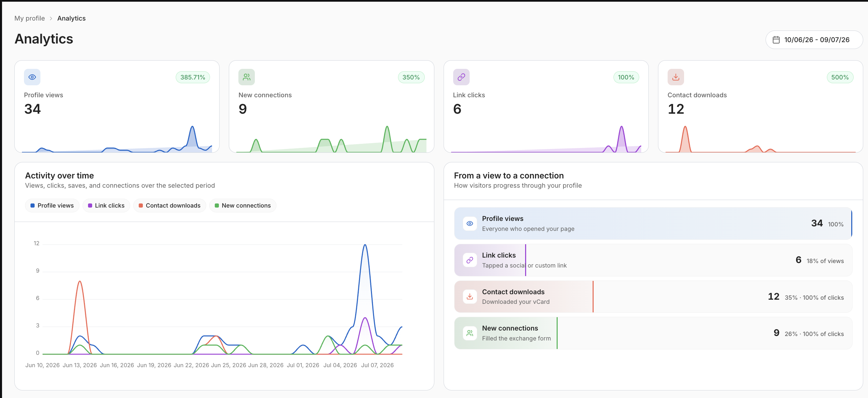Image resolution: width=868 pixels, height=398 pixels.
Task: Click the red contact downloads peak on chart
Action: pos(80,282)
